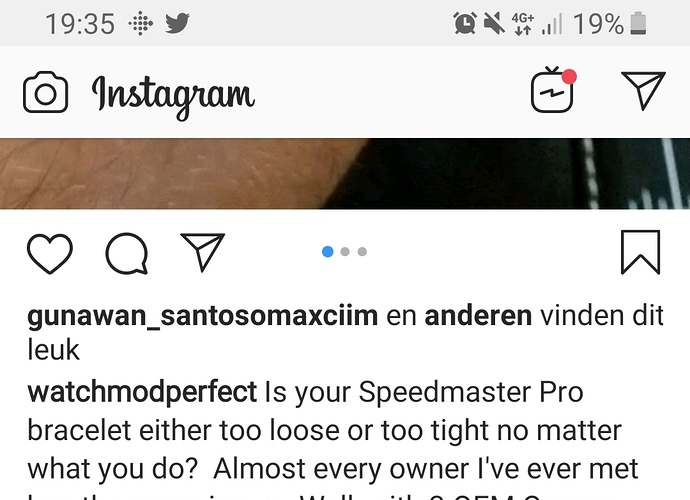
Task: Tap the Twitter notification icon in the status bar
Action: pyautogui.click(x=177, y=23)
